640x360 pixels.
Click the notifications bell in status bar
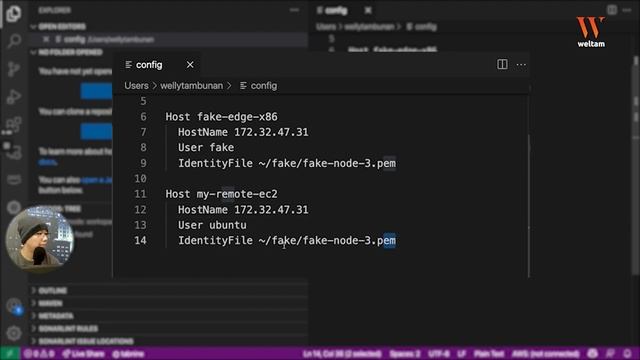point(627,354)
